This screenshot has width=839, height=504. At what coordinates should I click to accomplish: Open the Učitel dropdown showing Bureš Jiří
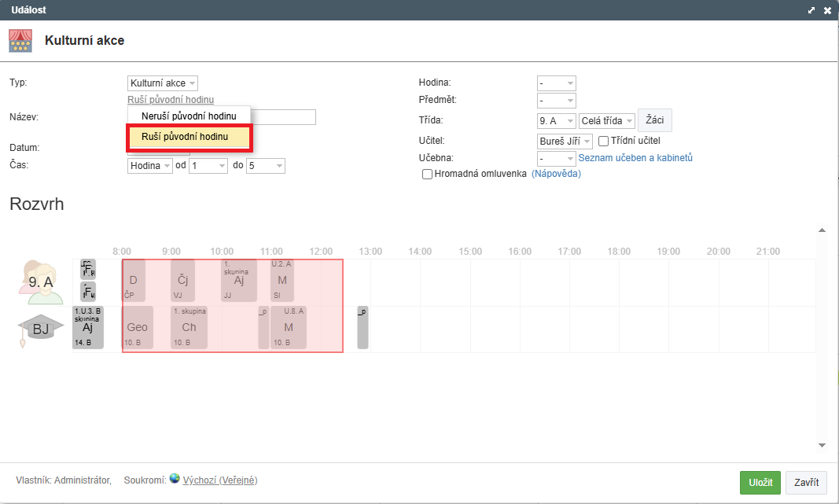click(565, 142)
